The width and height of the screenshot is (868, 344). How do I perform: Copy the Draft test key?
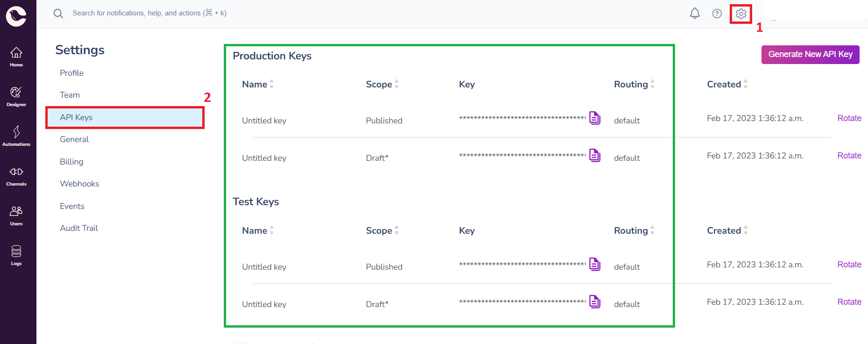(x=595, y=302)
